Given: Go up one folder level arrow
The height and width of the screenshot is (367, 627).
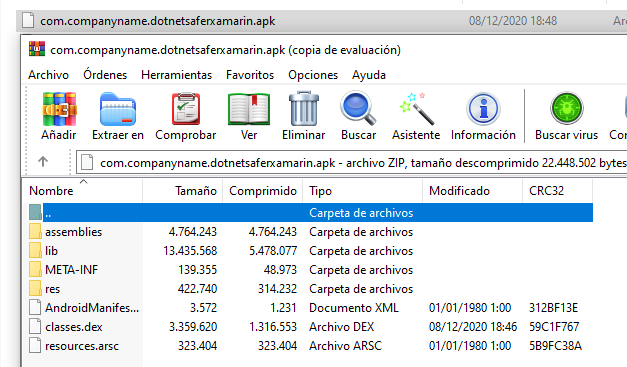Looking at the screenshot, I should (43, 162).
